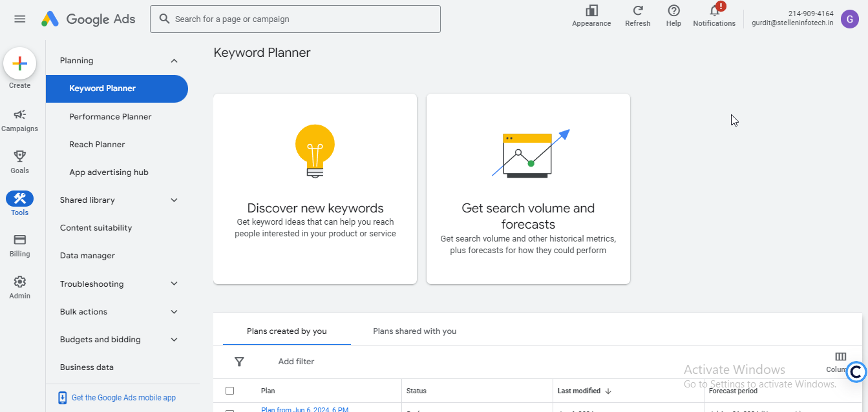The height and width of the screenshot is (412, 868).
Task: Expand the Budgets and bidding section
Action: coord(174,340)
